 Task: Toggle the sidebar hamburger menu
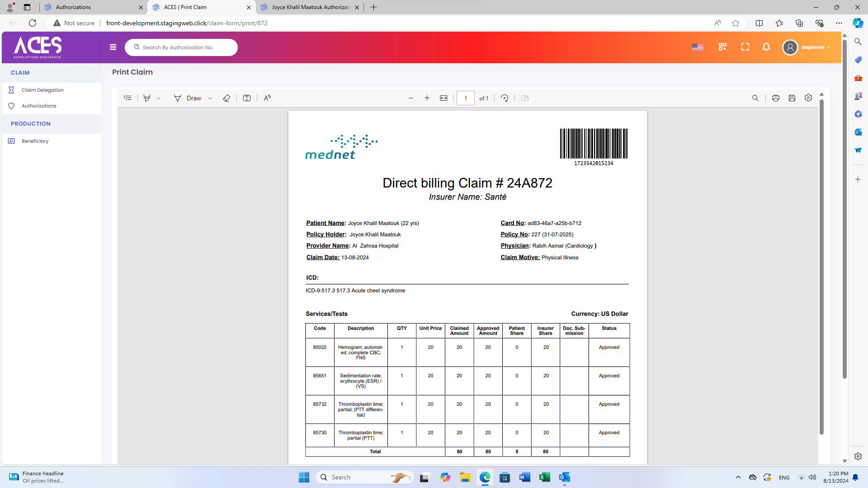[113, 47]
